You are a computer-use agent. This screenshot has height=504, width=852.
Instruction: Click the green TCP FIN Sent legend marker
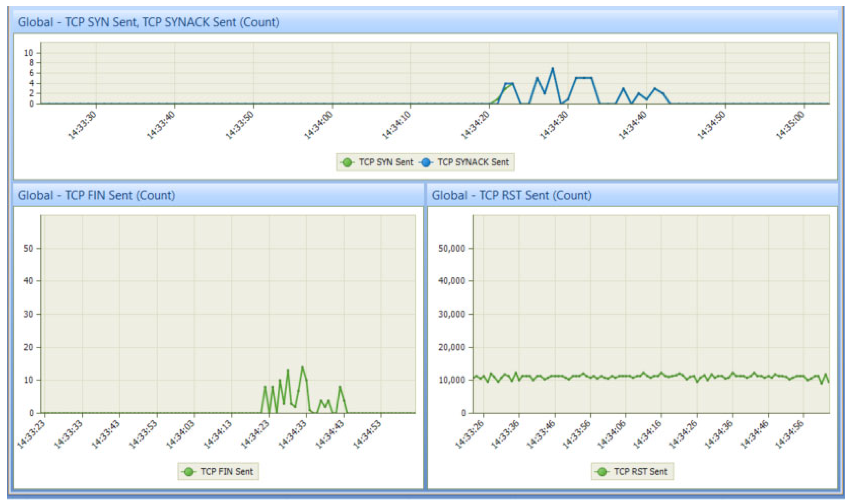(x=189, y=472)
